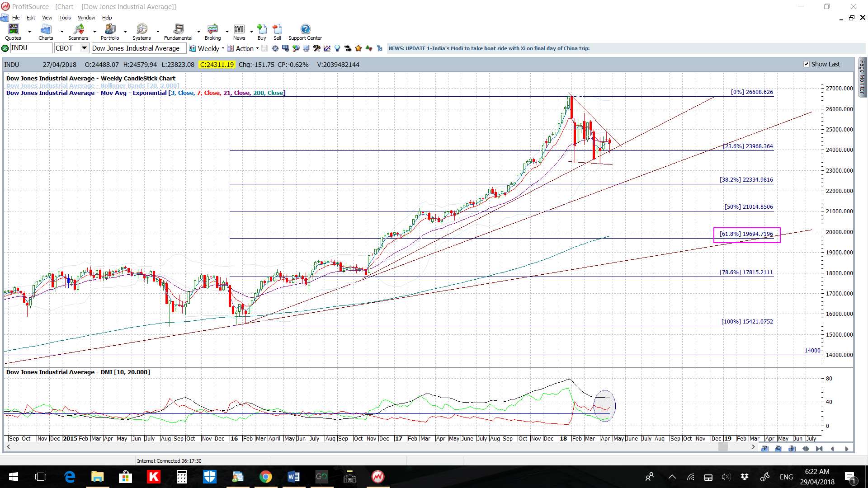Open the Systems tool
Viewport: 868px width, 488px height.
click(142, 32)
